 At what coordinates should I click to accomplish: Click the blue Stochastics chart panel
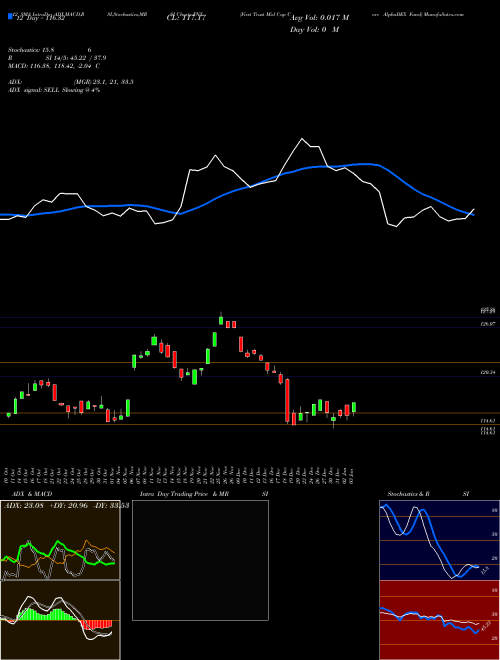point(439,540)
